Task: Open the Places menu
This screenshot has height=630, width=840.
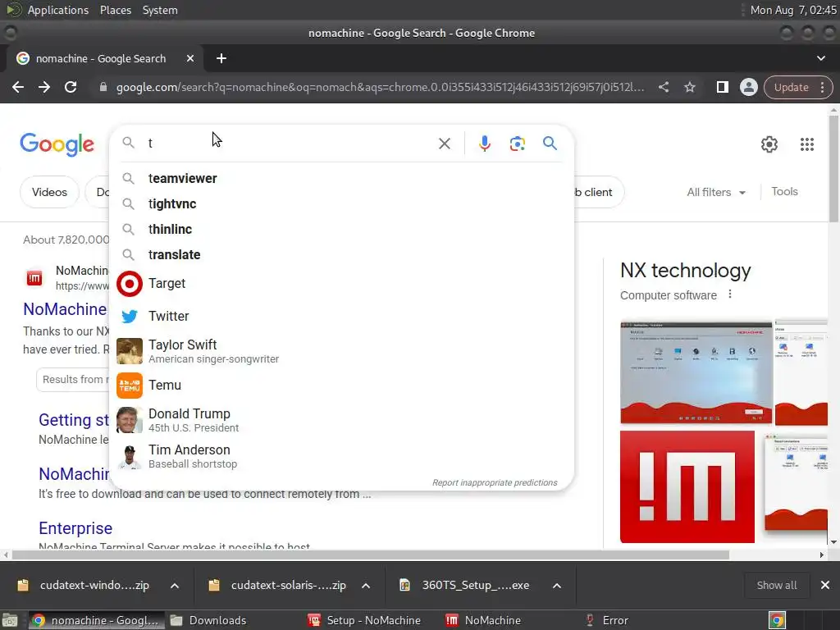Action: (115, 10)
